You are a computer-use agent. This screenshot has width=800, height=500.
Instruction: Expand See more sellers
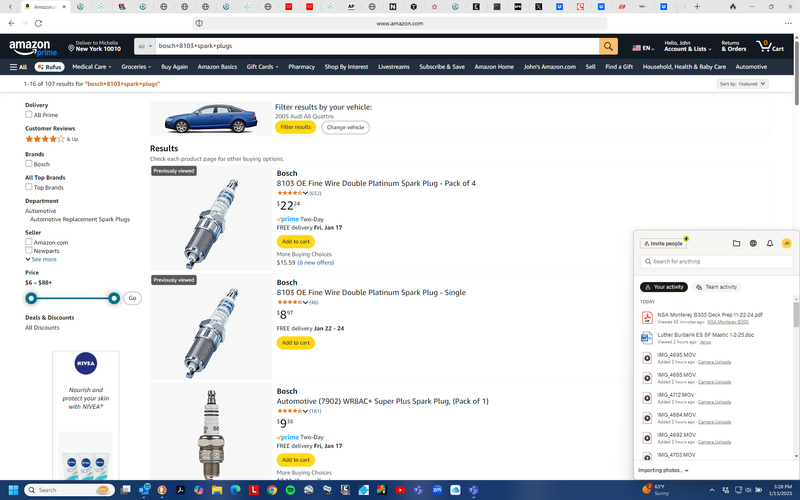coord(41,259)
